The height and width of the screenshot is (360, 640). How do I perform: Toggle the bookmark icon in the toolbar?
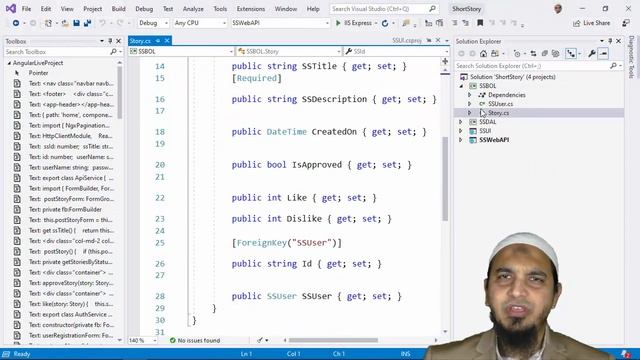tap(480, 23)
